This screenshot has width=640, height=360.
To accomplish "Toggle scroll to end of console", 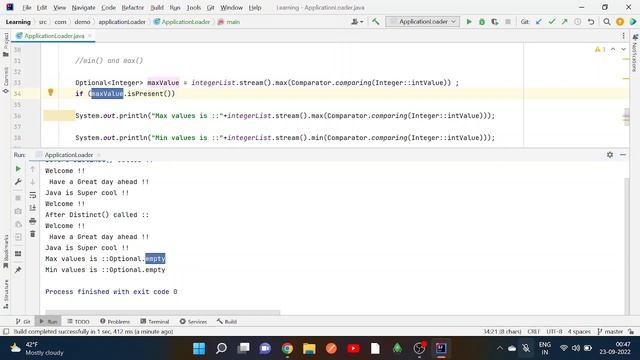I will [x=33, y=208].
